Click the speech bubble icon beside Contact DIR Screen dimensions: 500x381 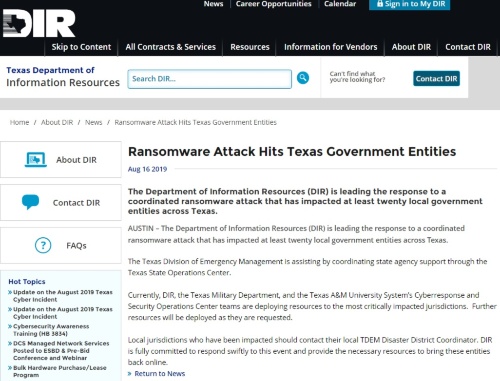[x=30, y=202]
